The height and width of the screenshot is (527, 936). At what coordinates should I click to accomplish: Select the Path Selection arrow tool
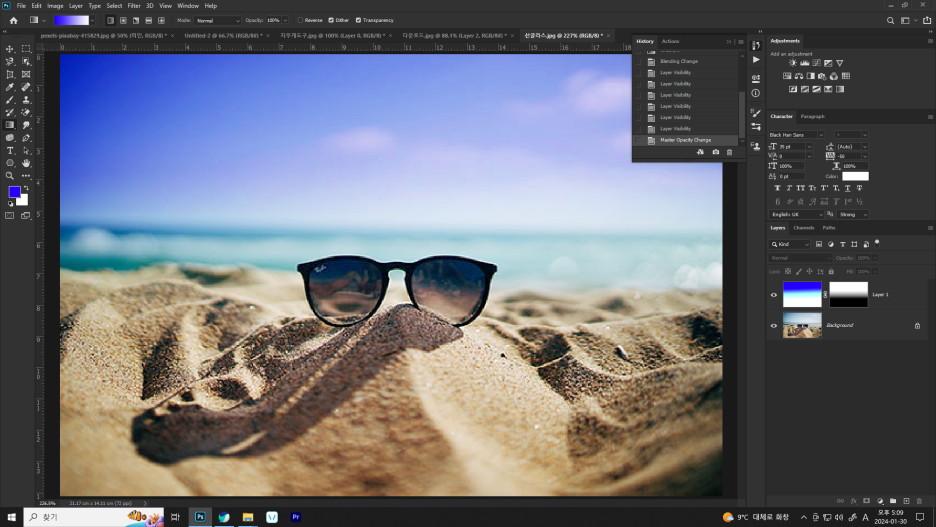(x=26, y=150)
